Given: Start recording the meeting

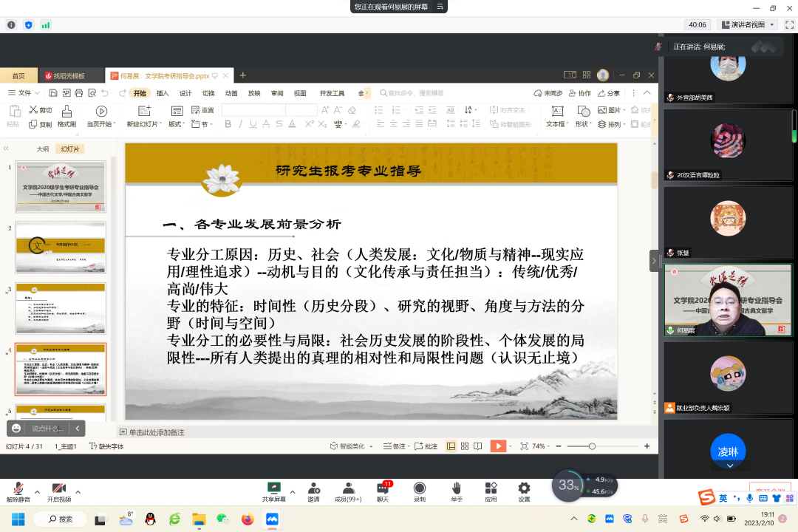Looking at the screenshot, I should (x=420, y=492).
